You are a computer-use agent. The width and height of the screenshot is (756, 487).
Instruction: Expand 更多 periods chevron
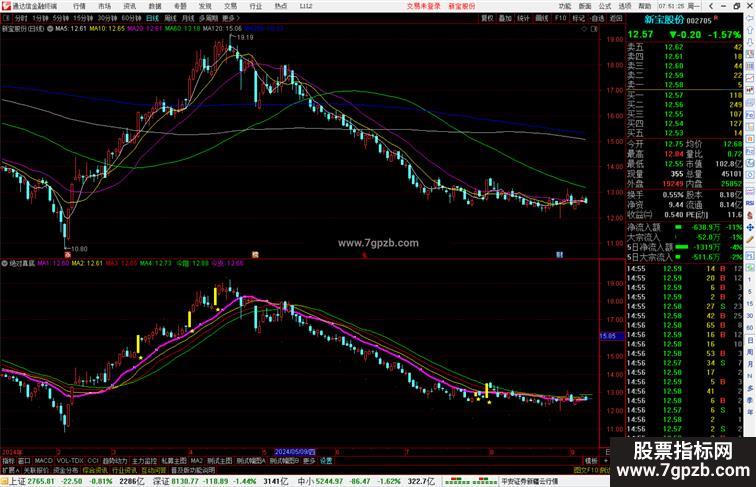click(230, 18)
